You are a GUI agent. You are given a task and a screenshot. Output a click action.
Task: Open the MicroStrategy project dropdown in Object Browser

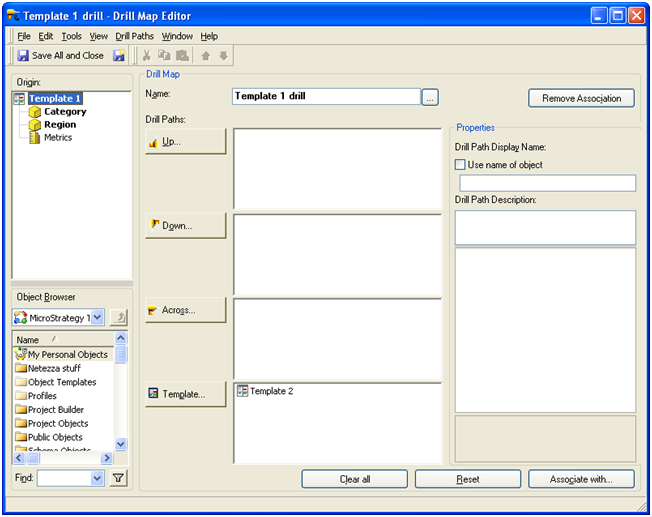(x=97, y=317)
